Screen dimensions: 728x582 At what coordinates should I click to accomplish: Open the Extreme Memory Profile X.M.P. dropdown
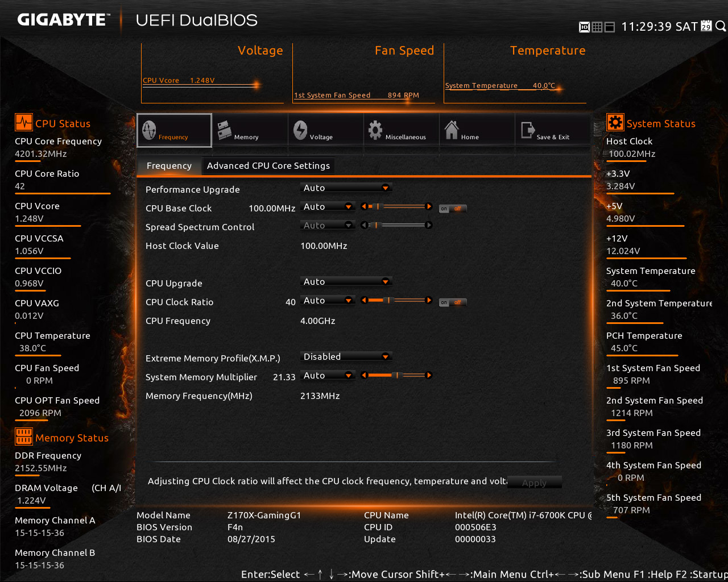[x=346, y=357]
